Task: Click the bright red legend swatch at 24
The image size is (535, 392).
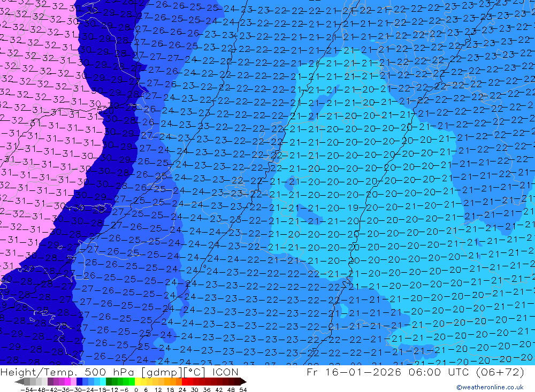Action: click(185, 381)
